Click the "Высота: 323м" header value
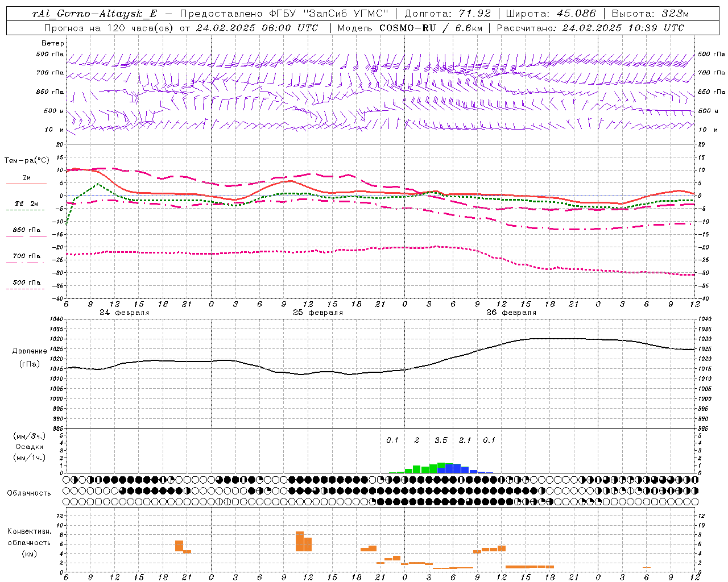Image resolution: width=728 pixels, height=582 pixels. coord(650,14)
